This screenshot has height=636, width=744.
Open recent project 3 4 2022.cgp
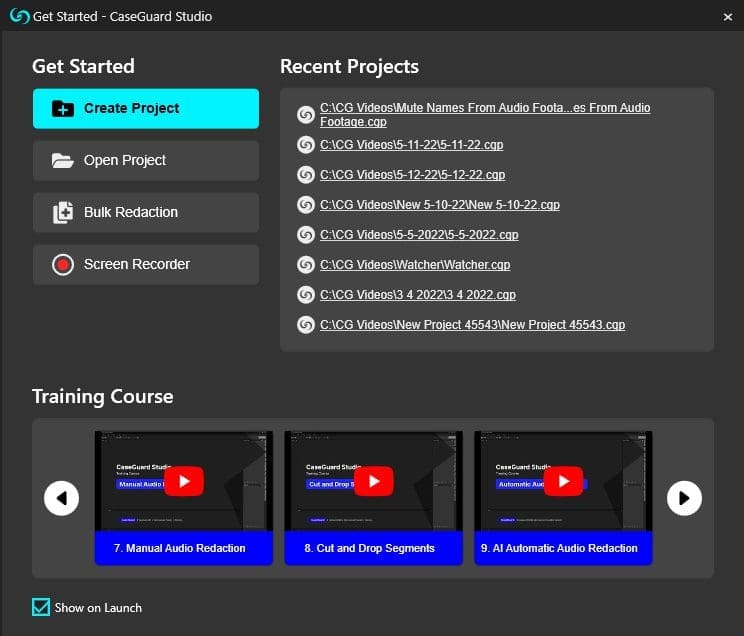(418, 295)
